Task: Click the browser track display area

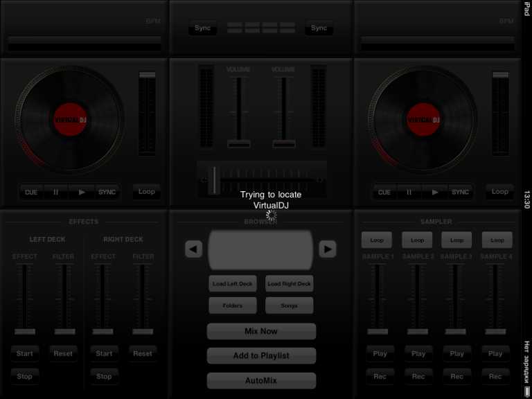Action: pos(260,250)
